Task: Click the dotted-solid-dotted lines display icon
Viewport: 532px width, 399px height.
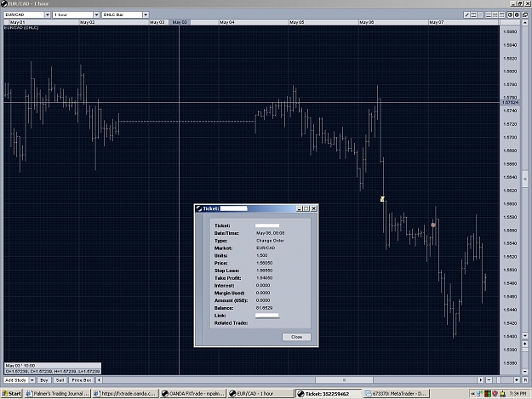Action: 495,14
